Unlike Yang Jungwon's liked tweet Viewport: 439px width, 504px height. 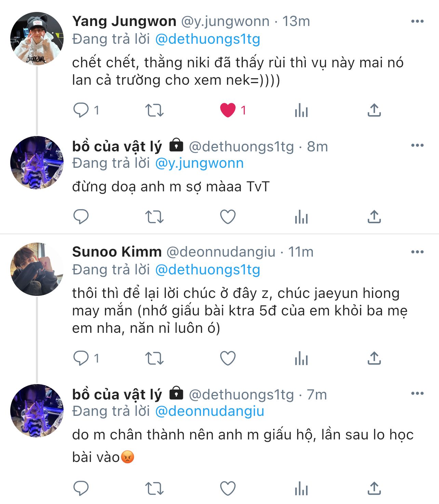tap(228, 110)
